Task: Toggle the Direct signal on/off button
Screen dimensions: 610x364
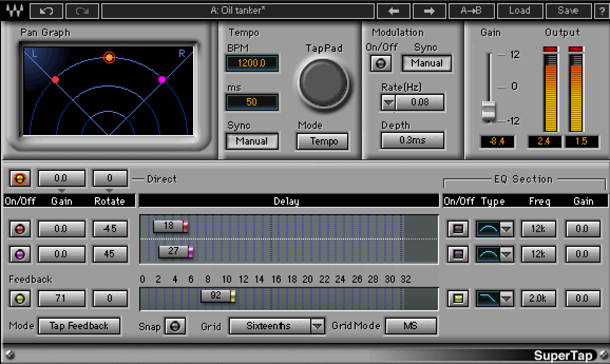Action: 20,178
